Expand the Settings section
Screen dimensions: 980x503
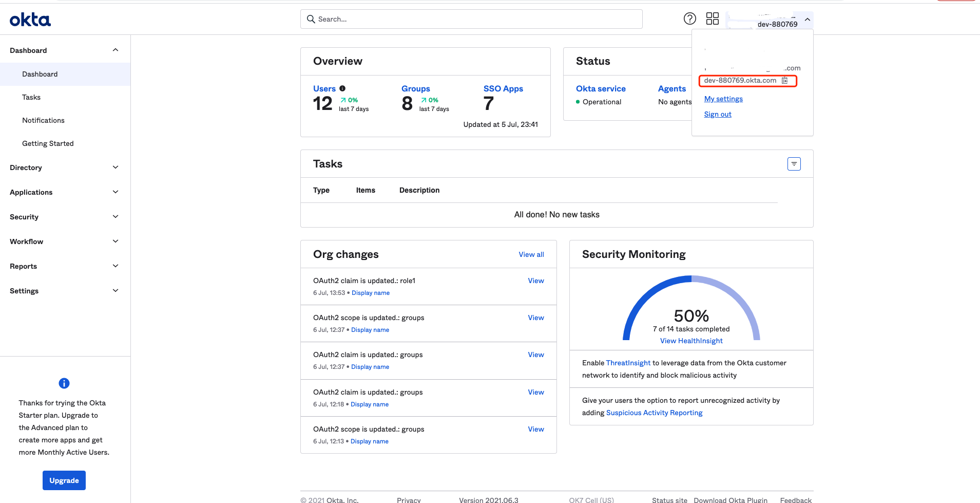point(116,291)
